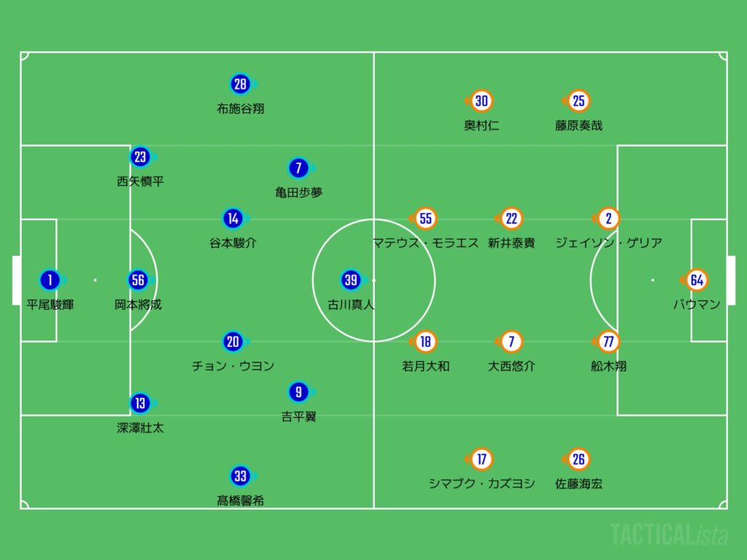Select goalkeeper marker number 1
The image size is (747, 560).
pyautogui.click(x=50, y=279)
